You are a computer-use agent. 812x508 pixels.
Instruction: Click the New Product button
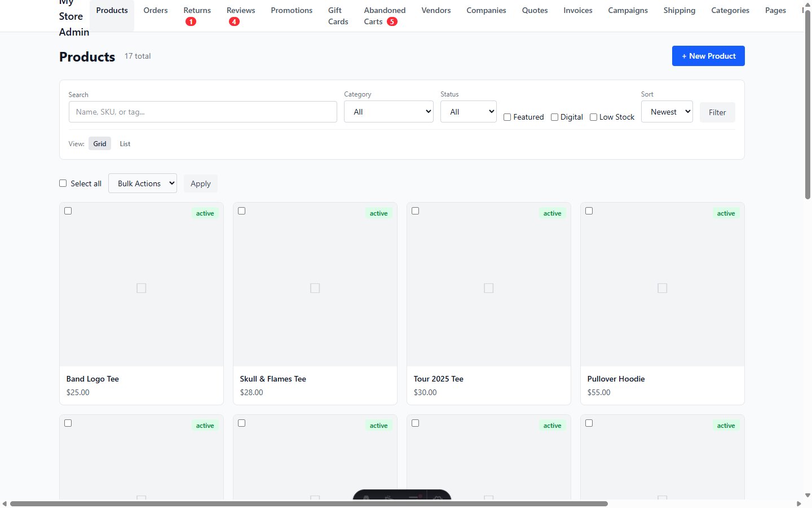pyautogui.click(x=708, y=56)
